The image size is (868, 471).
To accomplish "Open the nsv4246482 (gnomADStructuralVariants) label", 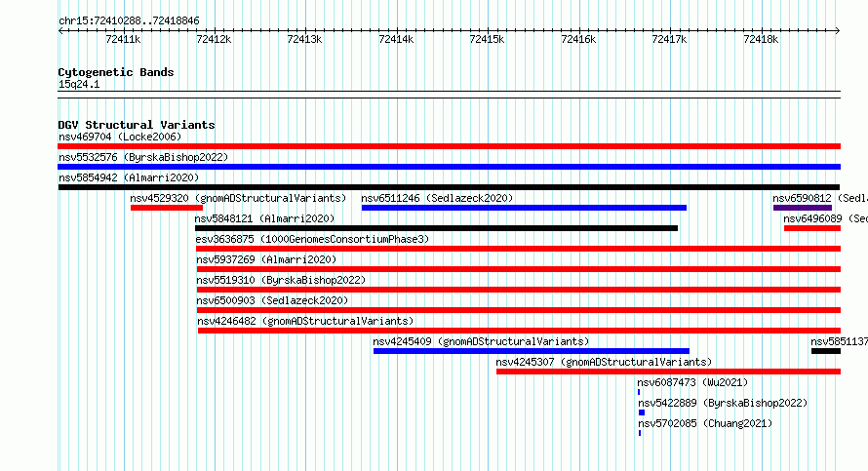I will point(305,321).
